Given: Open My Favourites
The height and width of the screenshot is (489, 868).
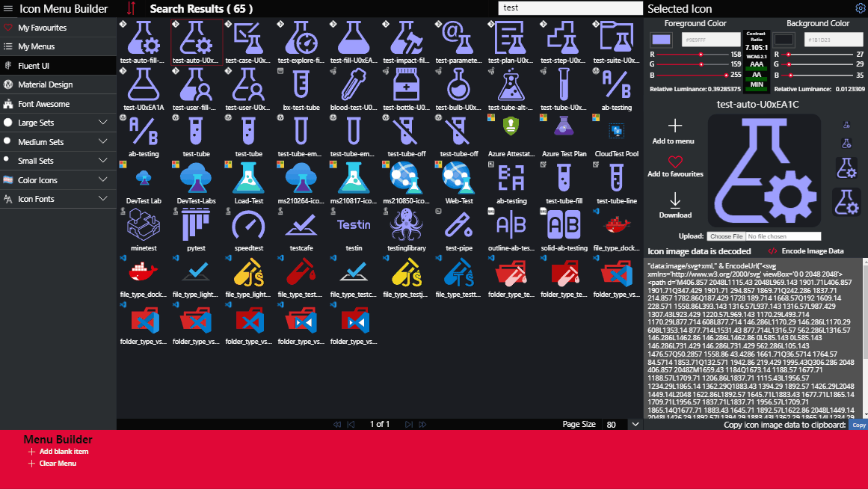Looking at the screenshot, I should tap(58, 28).
